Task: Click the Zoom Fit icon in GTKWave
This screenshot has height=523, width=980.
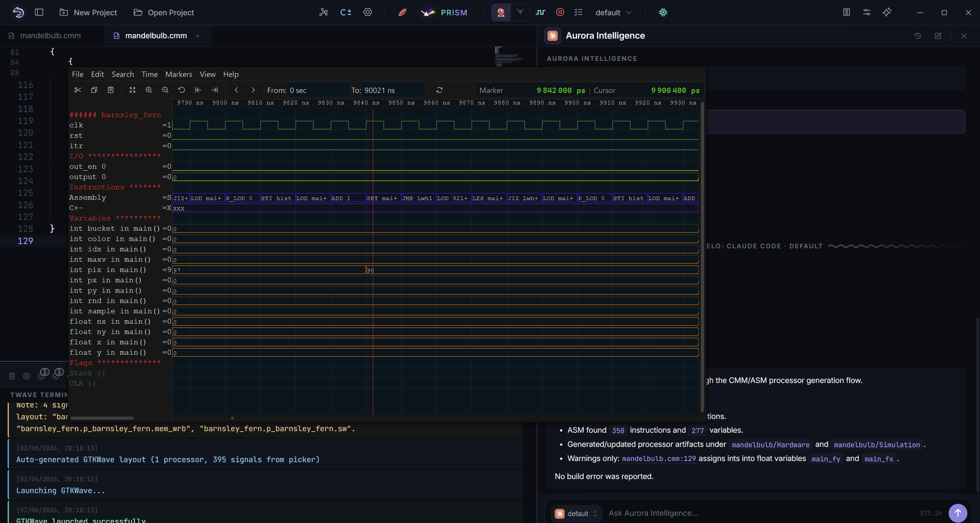Action: click(x=132, y=90)
